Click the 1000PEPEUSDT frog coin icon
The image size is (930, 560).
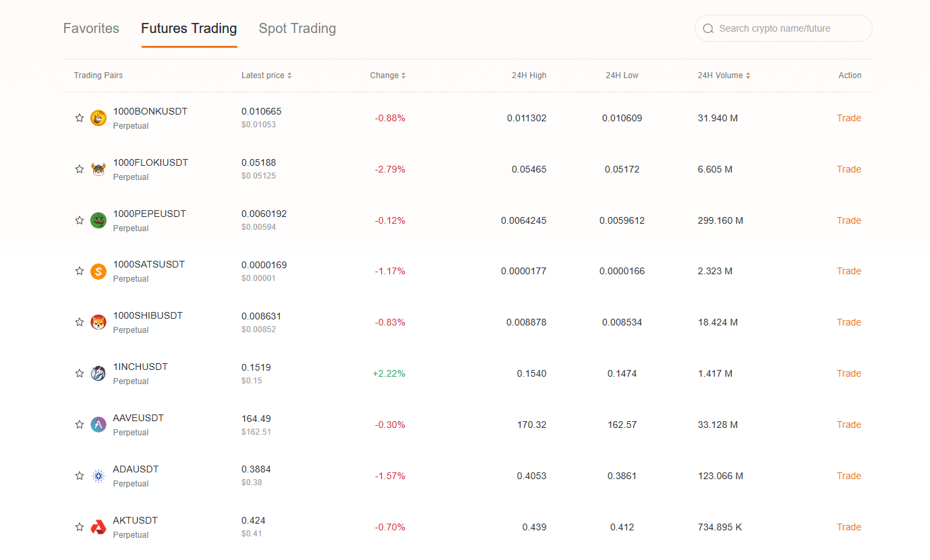click(x=98, y=220)
